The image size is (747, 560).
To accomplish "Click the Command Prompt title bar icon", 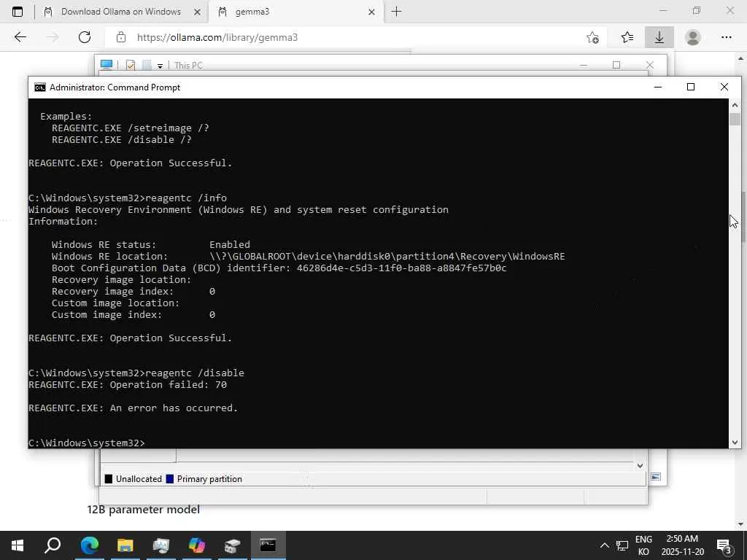I will (x=40, y=87).
